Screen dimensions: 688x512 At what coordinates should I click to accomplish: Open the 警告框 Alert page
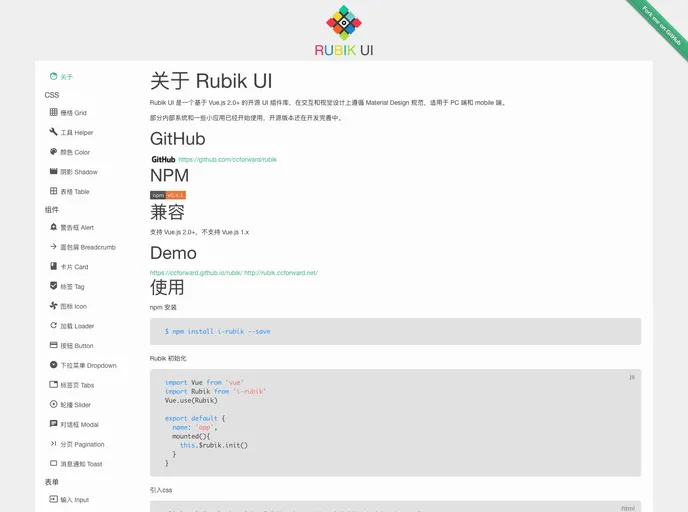coord(77,228)
